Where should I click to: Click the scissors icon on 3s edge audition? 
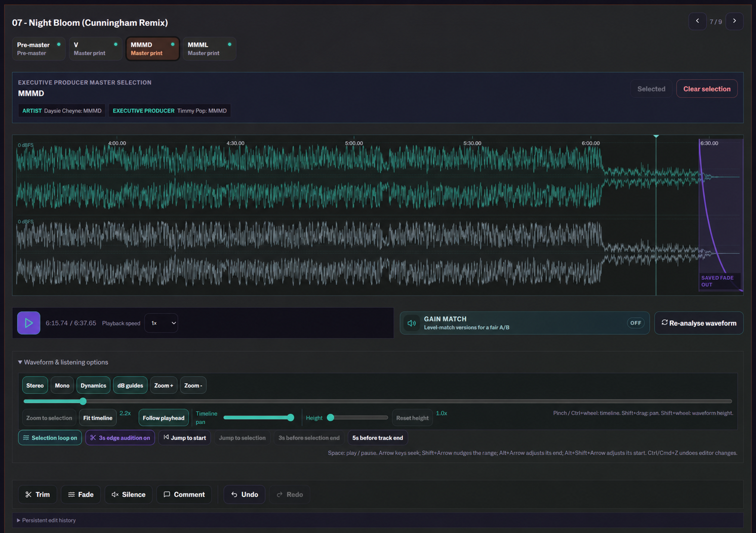coord(93,438)
